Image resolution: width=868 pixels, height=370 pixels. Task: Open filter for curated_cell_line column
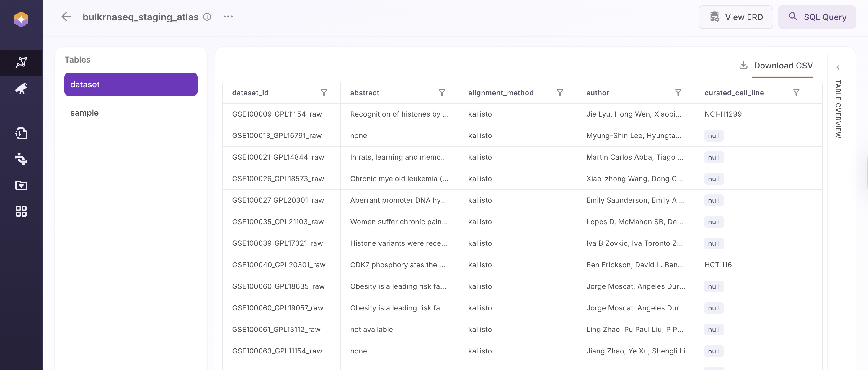click(x=796, y=93)
